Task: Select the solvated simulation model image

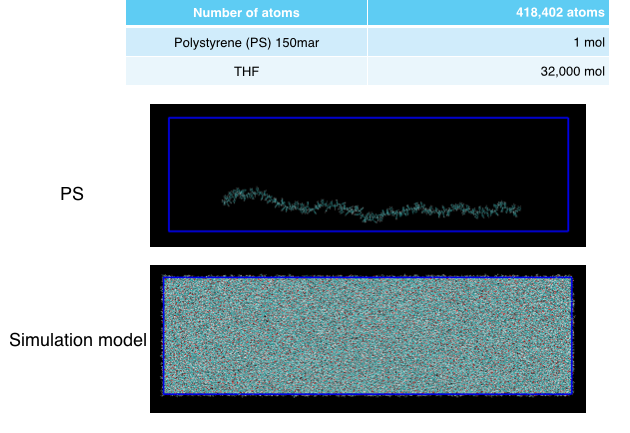Action: point(368,339)
